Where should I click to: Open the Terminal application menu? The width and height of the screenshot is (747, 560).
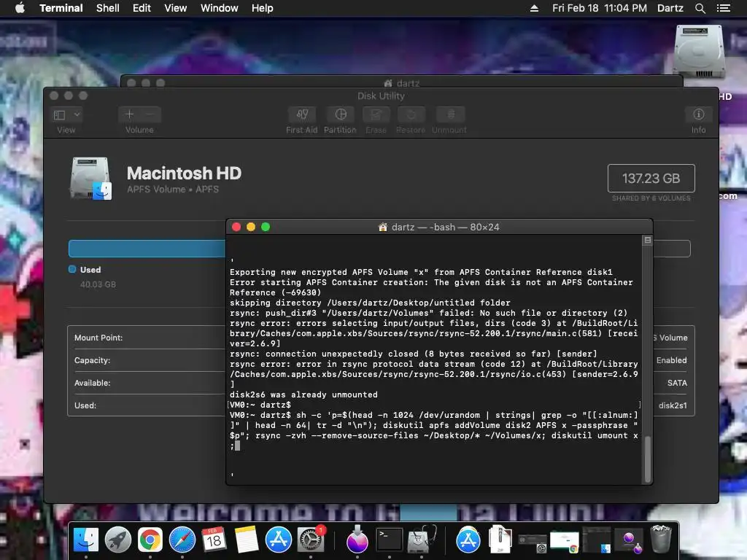[61, 8]
